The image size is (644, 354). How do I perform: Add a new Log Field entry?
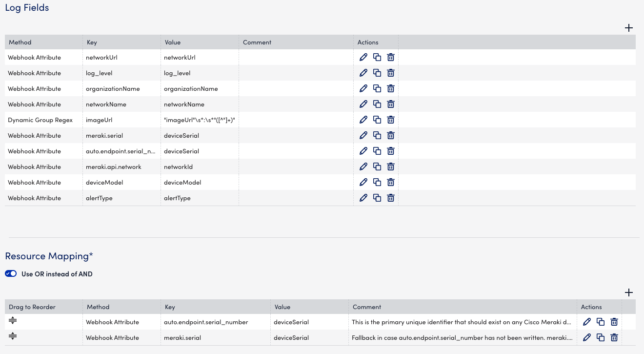click(x=629, y=28)
